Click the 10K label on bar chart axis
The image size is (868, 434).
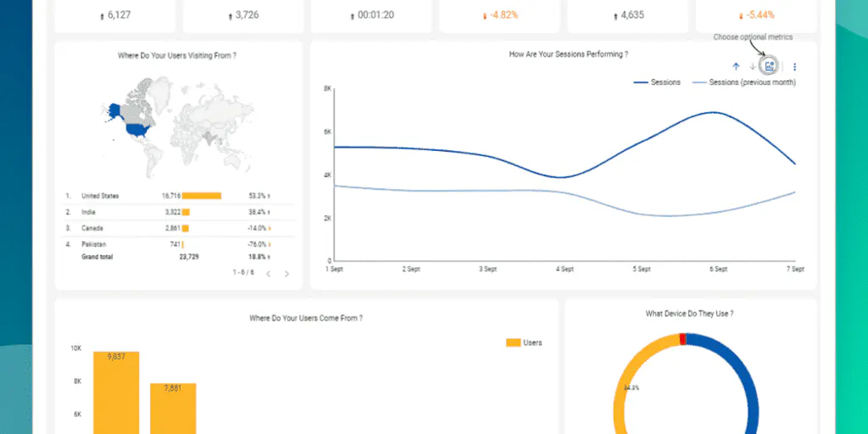(75, 348)
